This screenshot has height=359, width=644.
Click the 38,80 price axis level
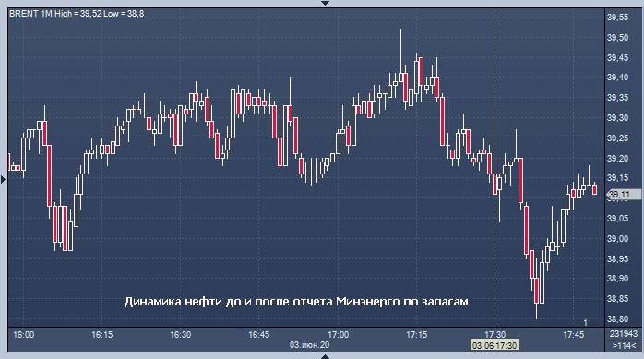click(618, 318)
